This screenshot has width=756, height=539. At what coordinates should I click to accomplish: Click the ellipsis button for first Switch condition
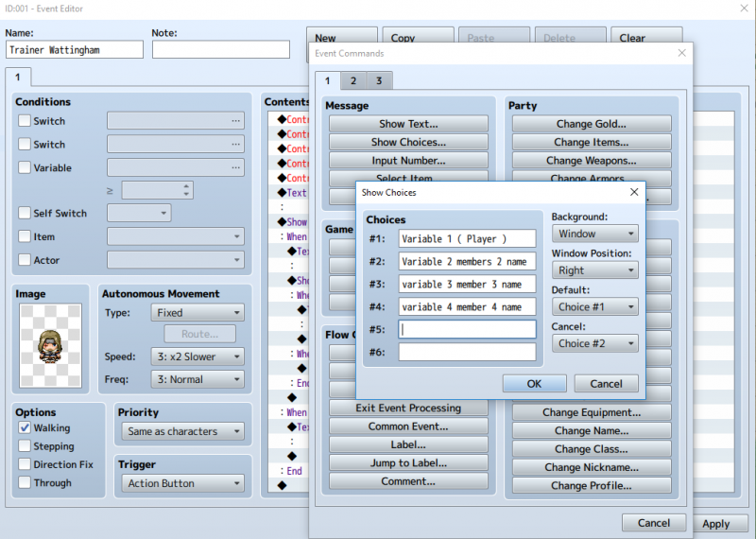[235, 121]
